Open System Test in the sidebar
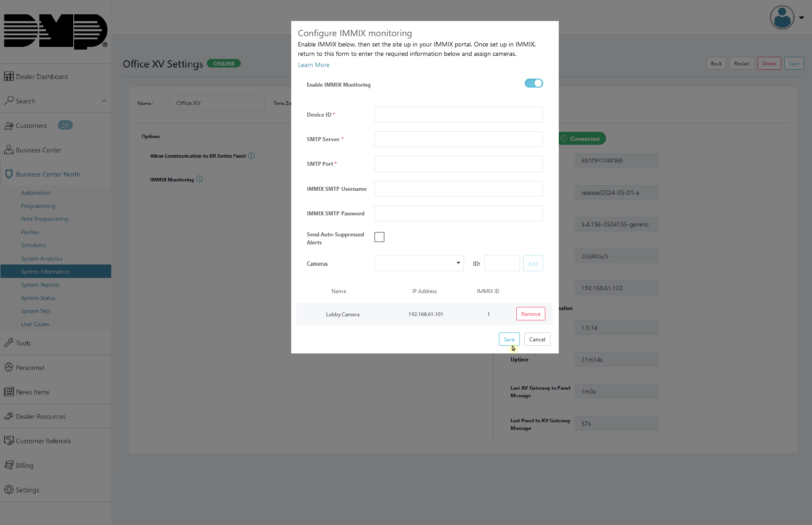 click(35, 311)
